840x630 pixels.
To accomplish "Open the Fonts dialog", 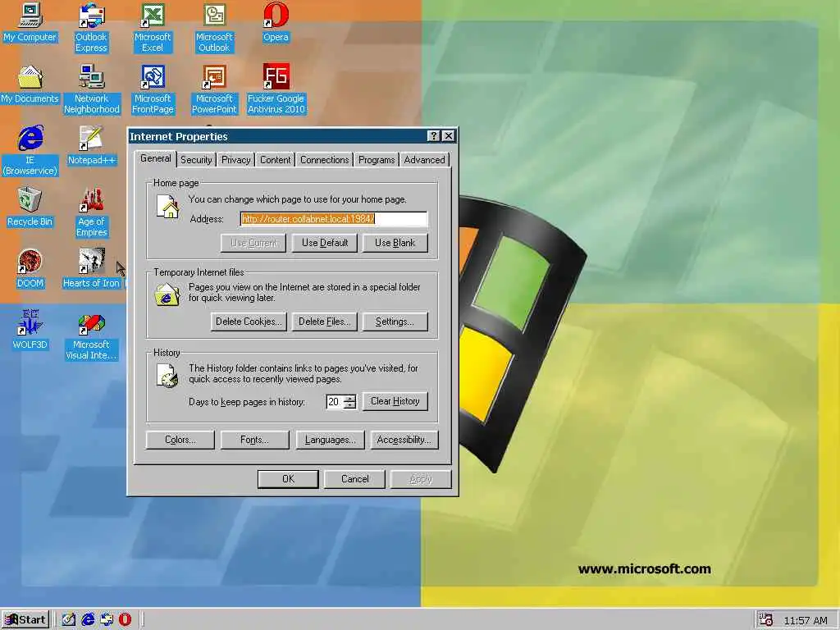I will point(254,440).
